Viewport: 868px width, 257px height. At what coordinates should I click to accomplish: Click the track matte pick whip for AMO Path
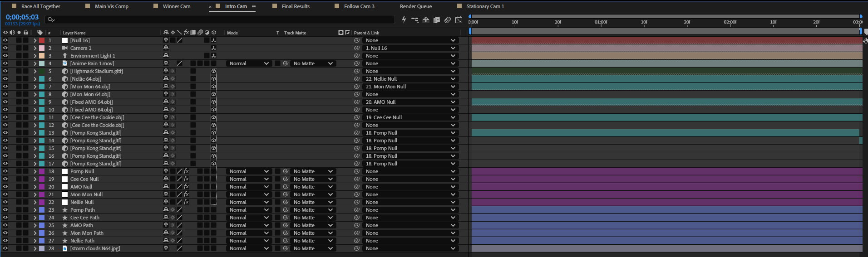286,225
